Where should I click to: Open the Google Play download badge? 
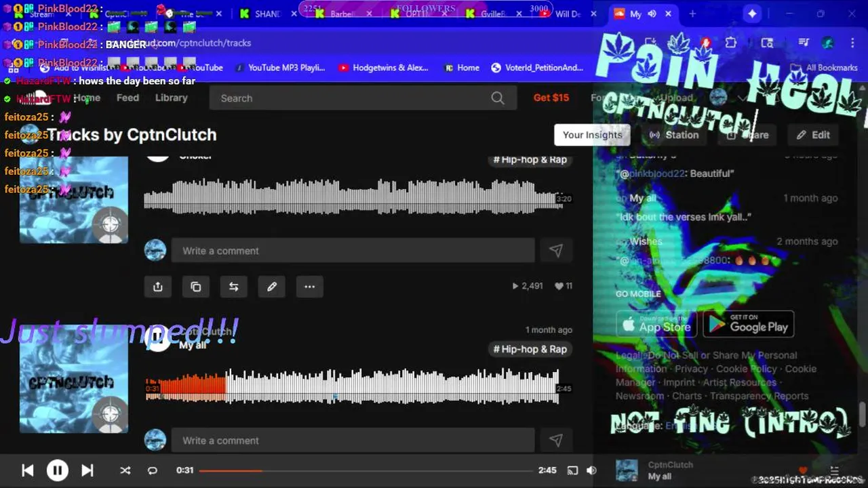tap(749, 325)
